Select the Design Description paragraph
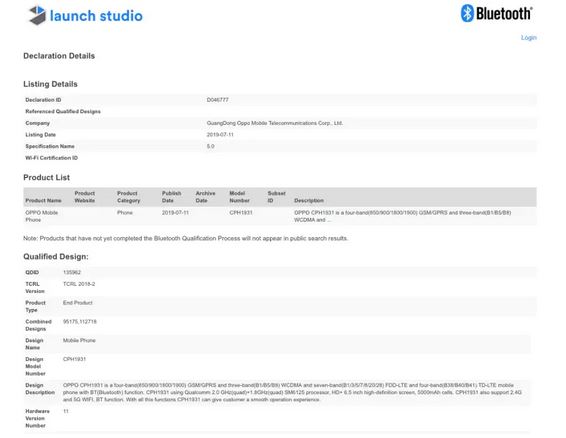This screenshot has height=438, width=566. click(x=292, y=393)
